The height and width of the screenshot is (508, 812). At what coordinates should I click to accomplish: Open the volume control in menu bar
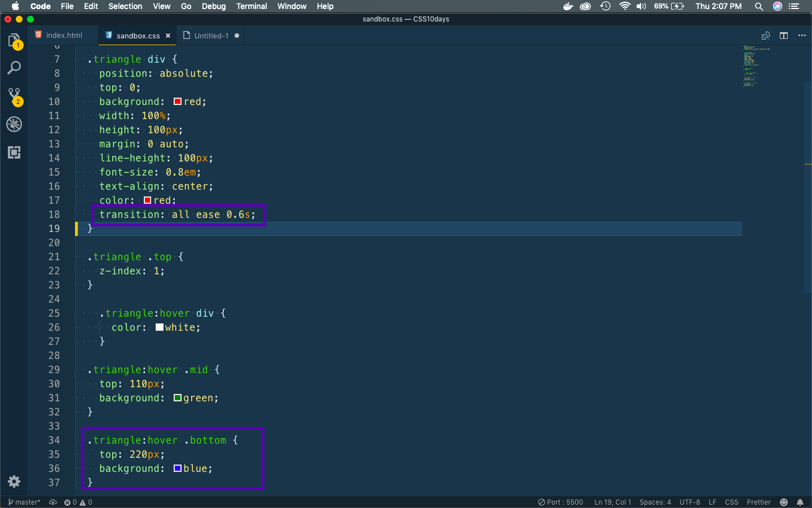(641, 6)
